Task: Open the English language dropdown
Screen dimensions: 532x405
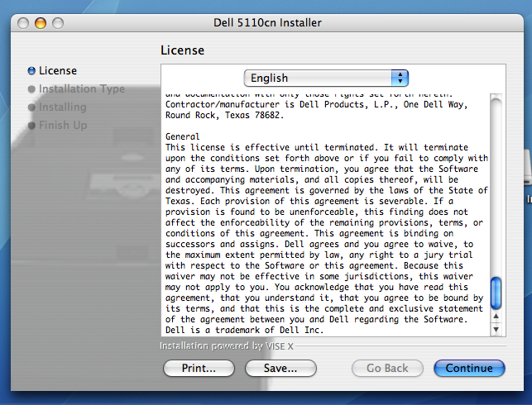Action: pos(326,78)
